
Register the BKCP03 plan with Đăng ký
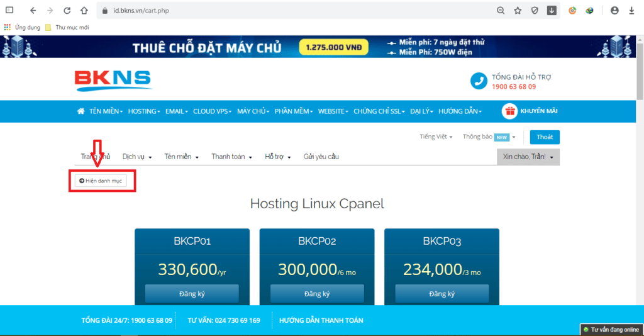coord(442,294)
